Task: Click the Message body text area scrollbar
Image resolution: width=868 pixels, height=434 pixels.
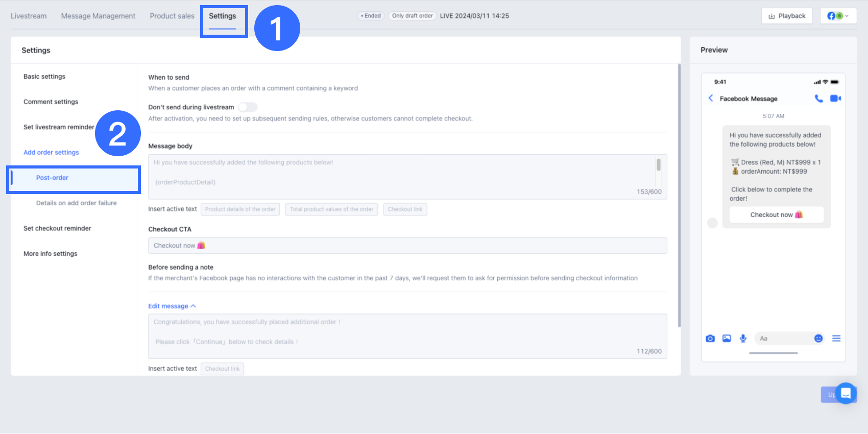Action: (659, 165)
